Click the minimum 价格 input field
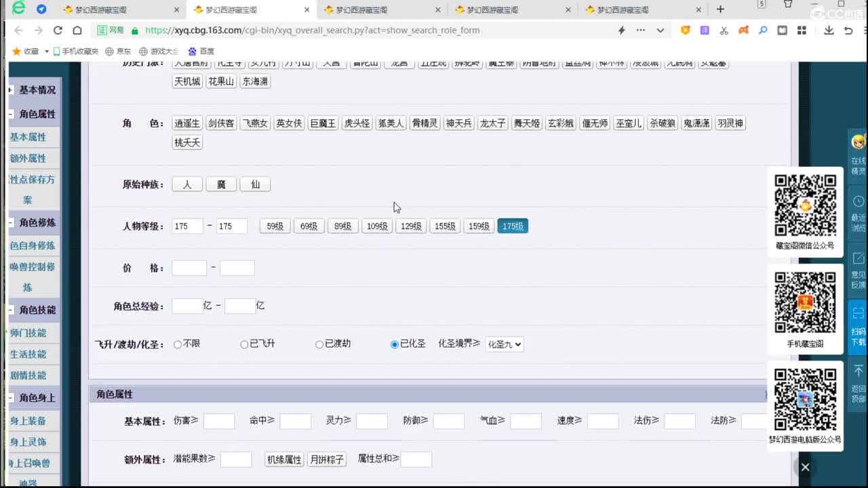The width and height of the screenshot is (868, 488). (x=189, y=268)
